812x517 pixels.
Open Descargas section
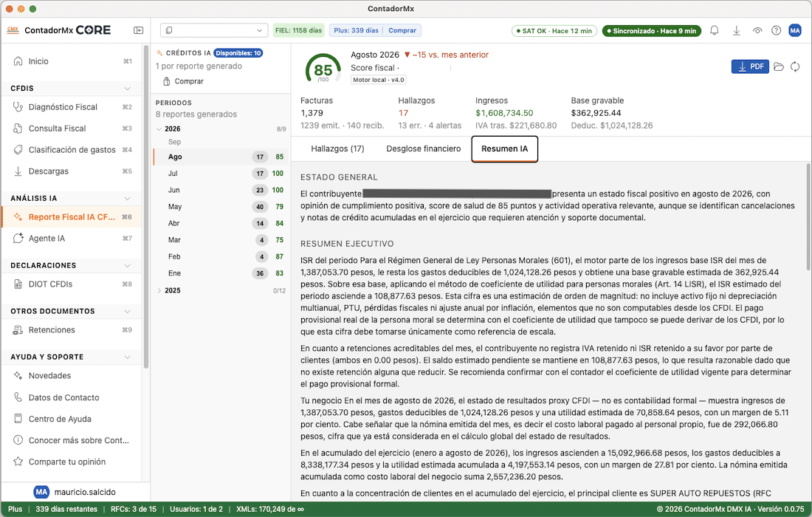pyautogui.click(x=72, y=171)
